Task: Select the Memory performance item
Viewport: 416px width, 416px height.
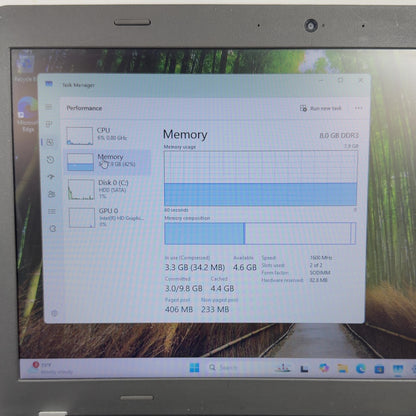Action: (107, 162)
